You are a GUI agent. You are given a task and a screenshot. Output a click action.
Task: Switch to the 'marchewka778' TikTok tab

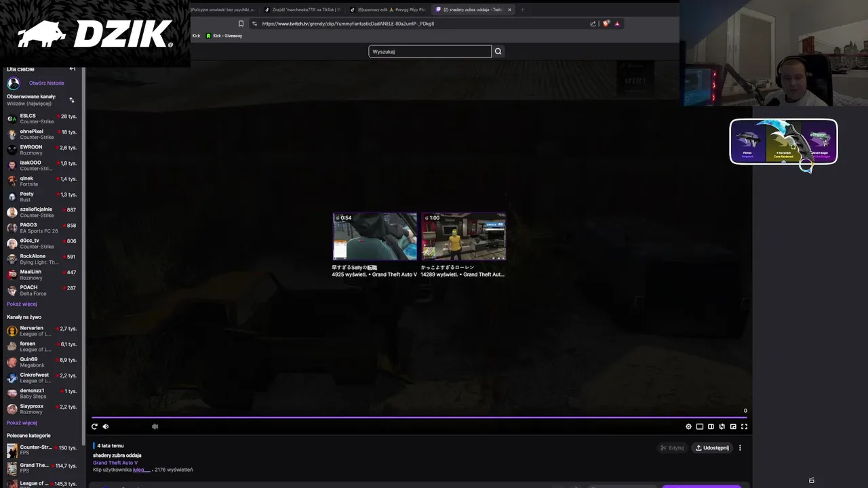[x=302, y=9]
